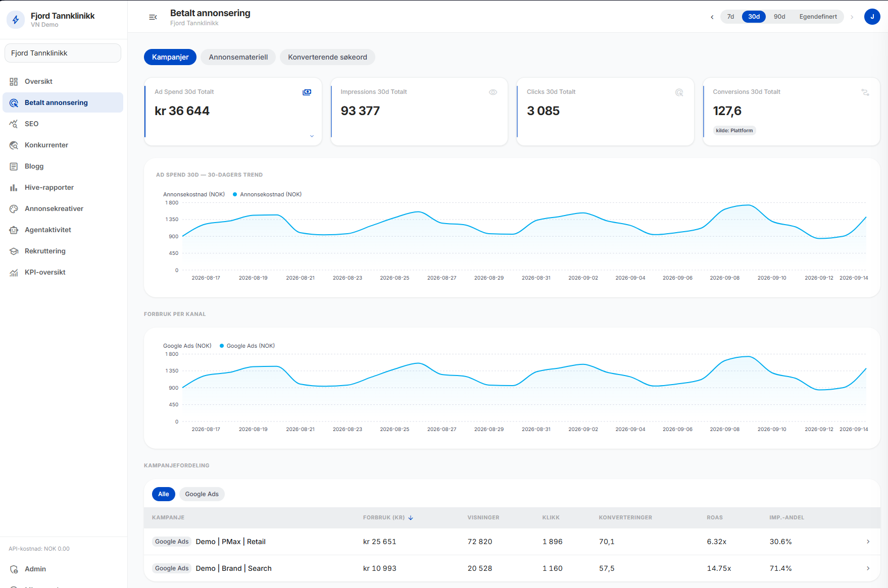Image resolution: width=888 pixels, height=588 pixels.
Task: Switch to Konverterende søkeord tab
Action: [327, 57]
